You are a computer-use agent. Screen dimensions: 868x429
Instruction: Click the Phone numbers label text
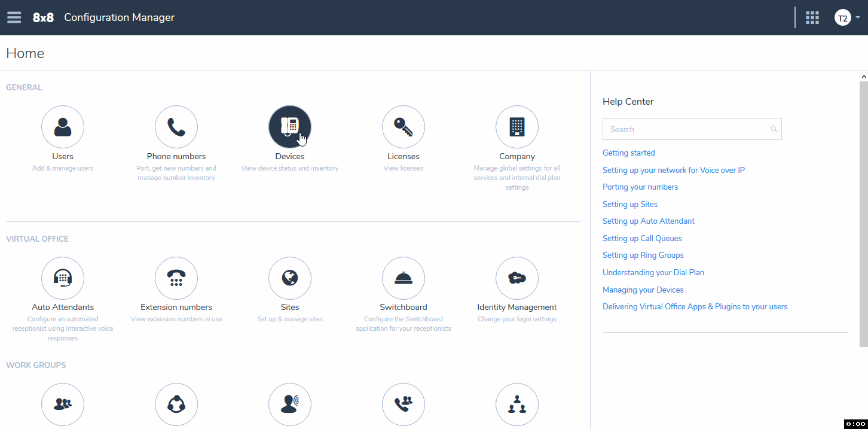pos(176,156)
